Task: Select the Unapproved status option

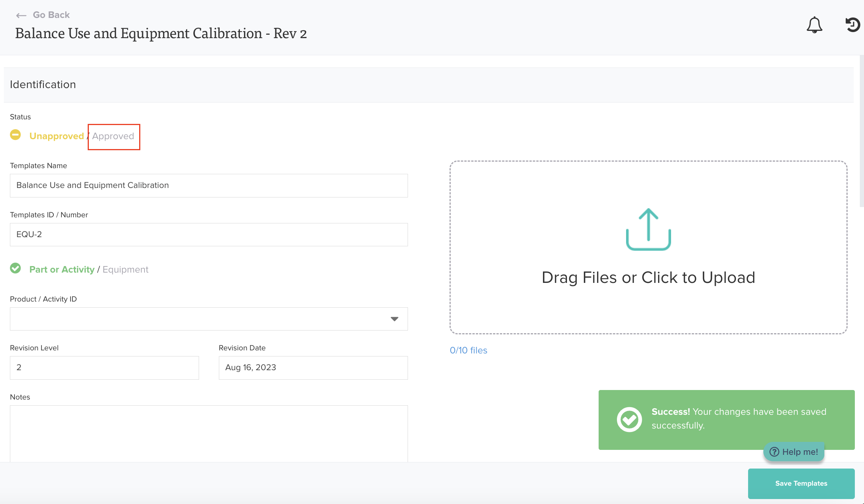Action: pos(56,136)
